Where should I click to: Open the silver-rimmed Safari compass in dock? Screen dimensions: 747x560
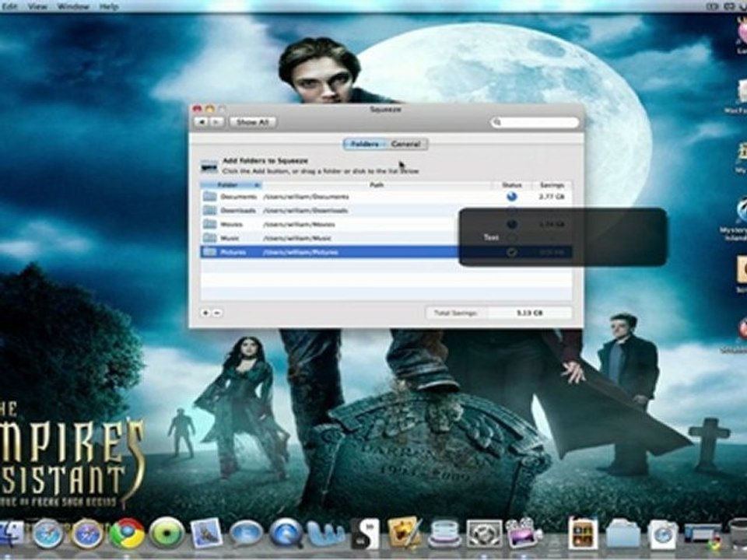click(x=47, y=534)
